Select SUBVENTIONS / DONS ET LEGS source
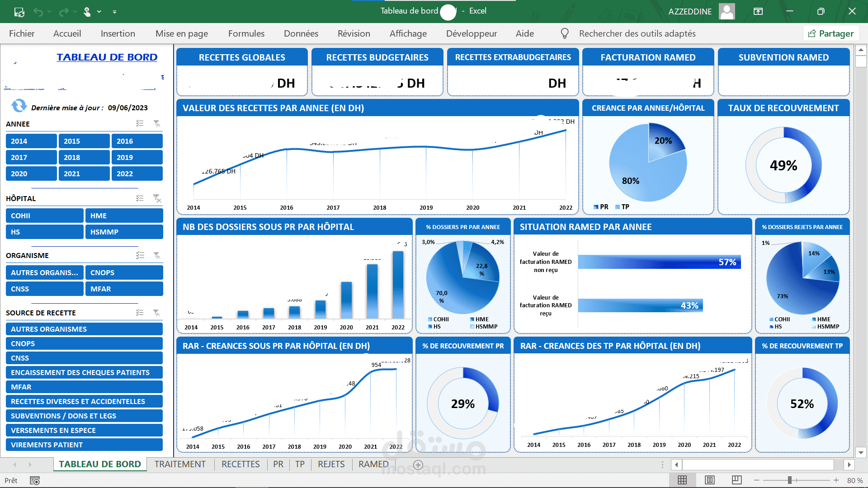The width and height of the screenshot is (868, 488). pos(84,416)
